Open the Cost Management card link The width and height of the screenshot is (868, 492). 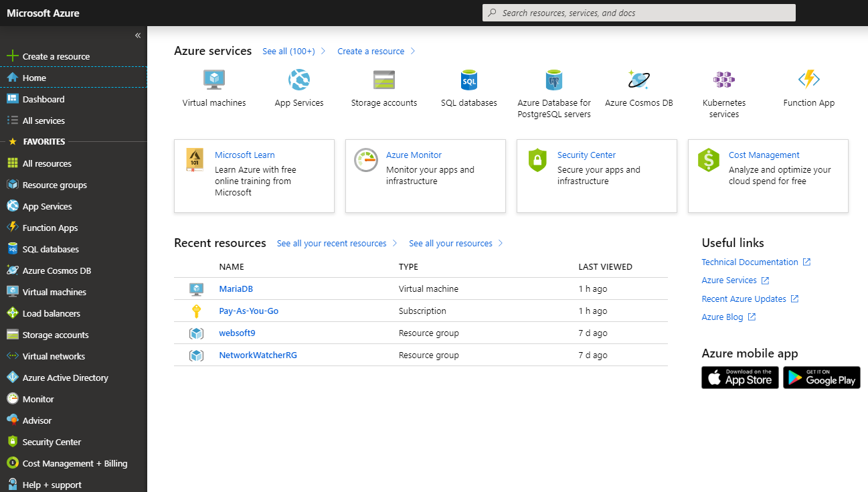coord(764,155)
